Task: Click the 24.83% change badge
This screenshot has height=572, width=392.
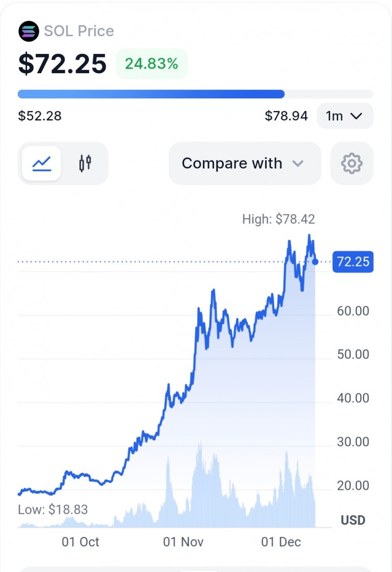Action: pos(152,64)
